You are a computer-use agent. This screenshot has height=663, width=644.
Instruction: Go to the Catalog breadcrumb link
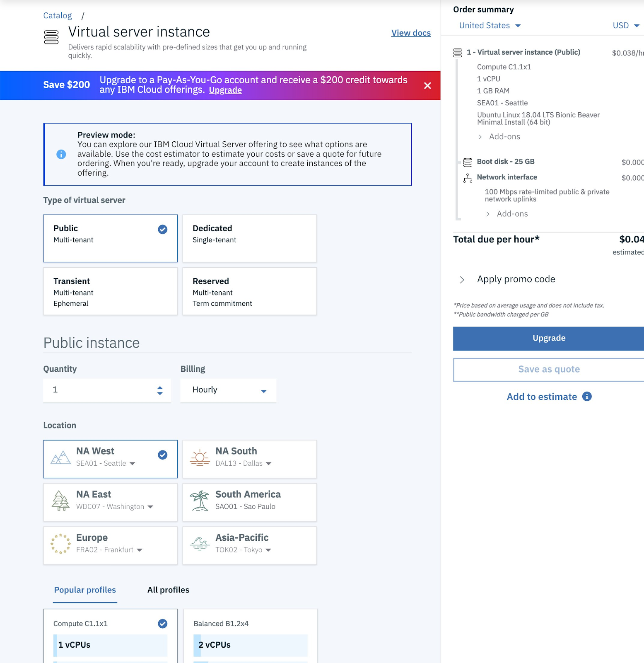(x=58, y=15)
